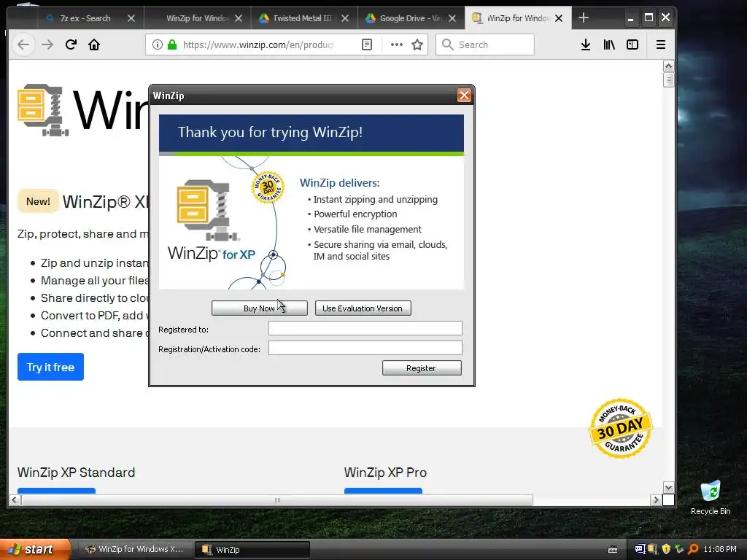The image size is (747, 560).
Task: Close the Twisted Metal III tab
Action: (x=345, y=18)
